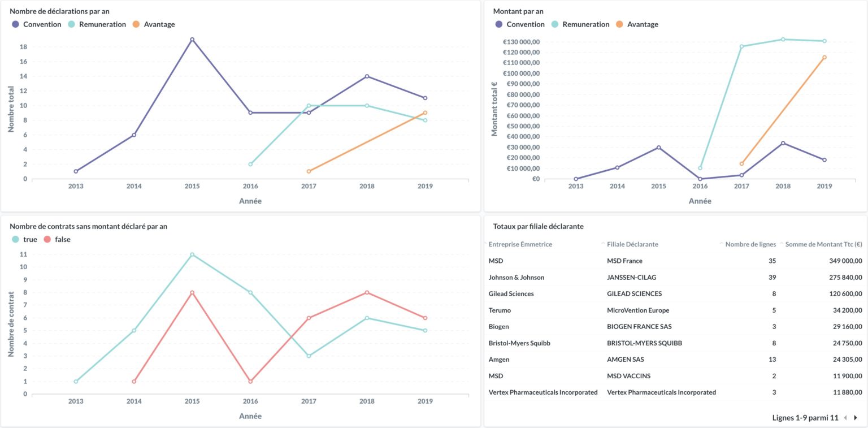Select the 2017 true point in the contracts chart
This screenshot has height=428, width=868.
pos(309,356)
